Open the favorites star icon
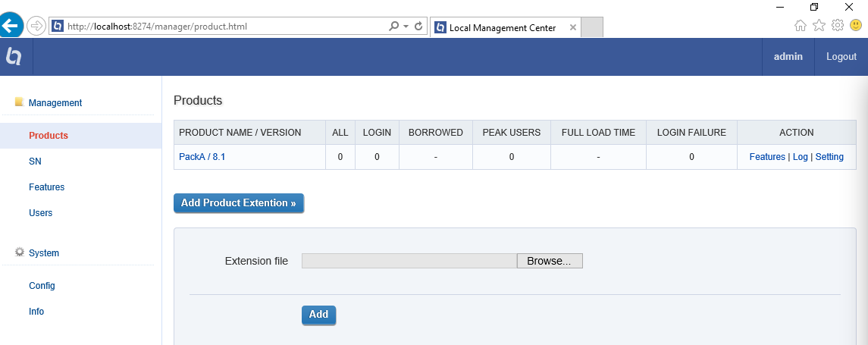The image size is (868, 345). (x=819, y=25)
